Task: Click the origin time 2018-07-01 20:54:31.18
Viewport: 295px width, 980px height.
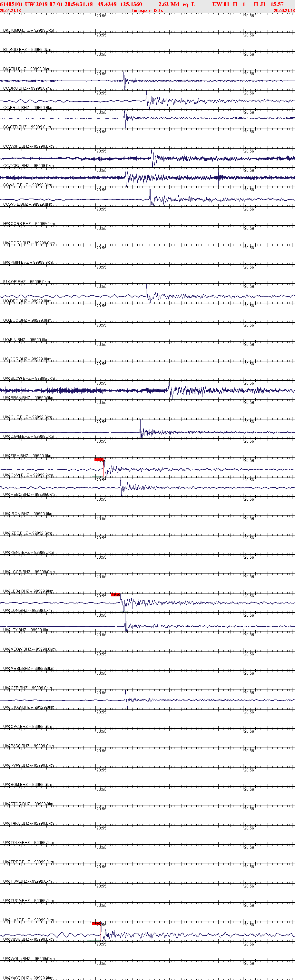Action: [64, 4]
